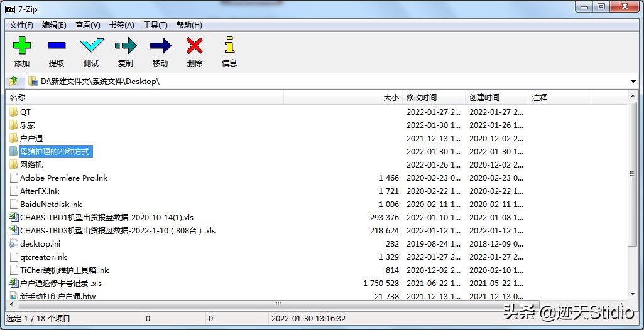Click the folder icon inside the address bar
644x330 pixels.
pos(33,81)
